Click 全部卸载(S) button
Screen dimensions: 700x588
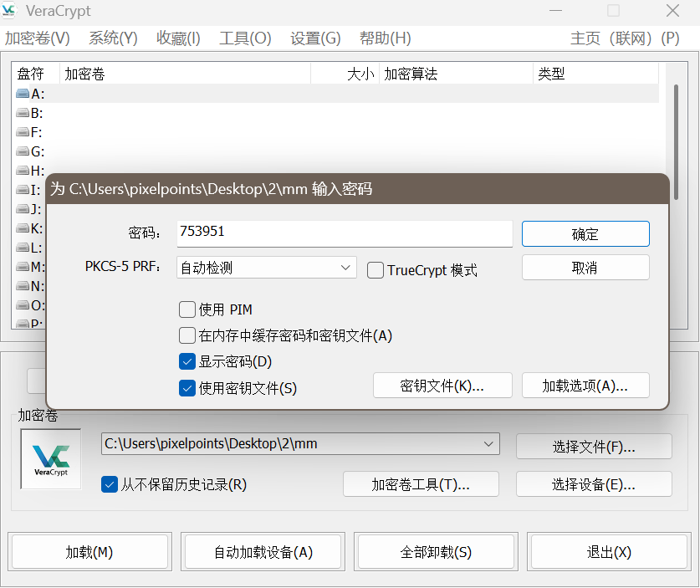click(436, 552)
